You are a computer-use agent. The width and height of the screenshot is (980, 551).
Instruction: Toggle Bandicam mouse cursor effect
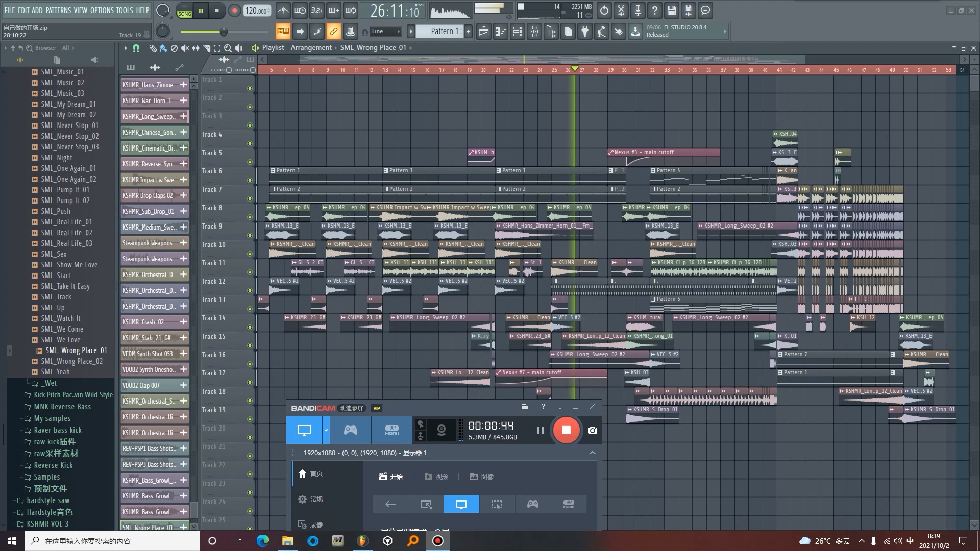420,424
